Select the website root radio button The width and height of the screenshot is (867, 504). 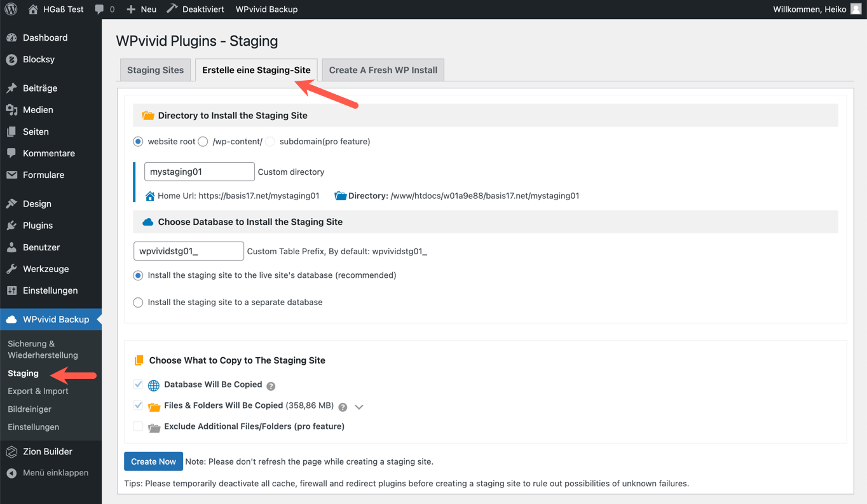(138, 142)
